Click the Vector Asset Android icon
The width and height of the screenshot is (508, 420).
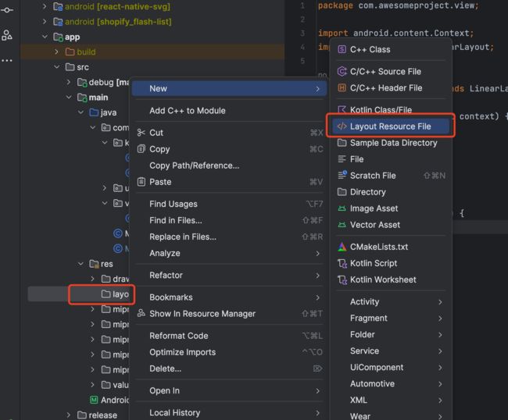click(342, 225)
